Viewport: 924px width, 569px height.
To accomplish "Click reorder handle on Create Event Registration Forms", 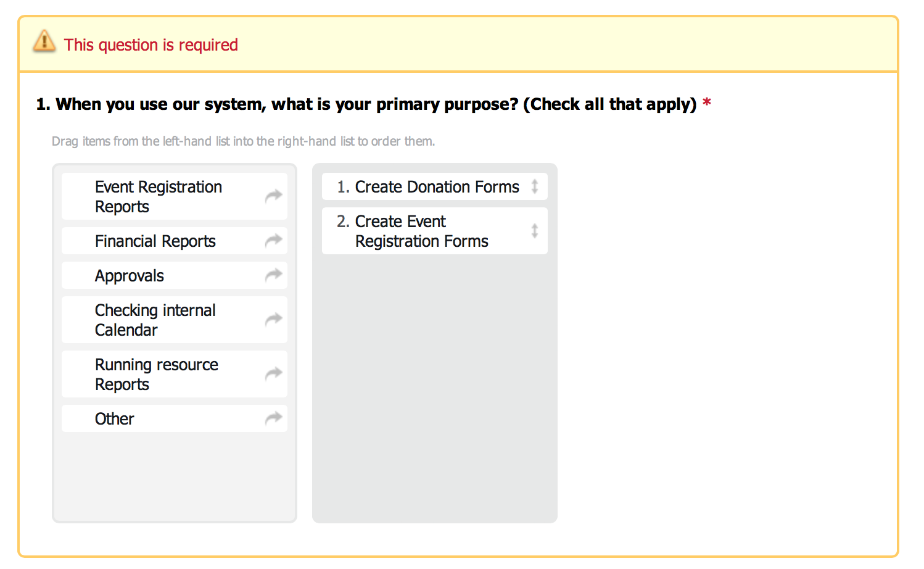I will [535, 231].
